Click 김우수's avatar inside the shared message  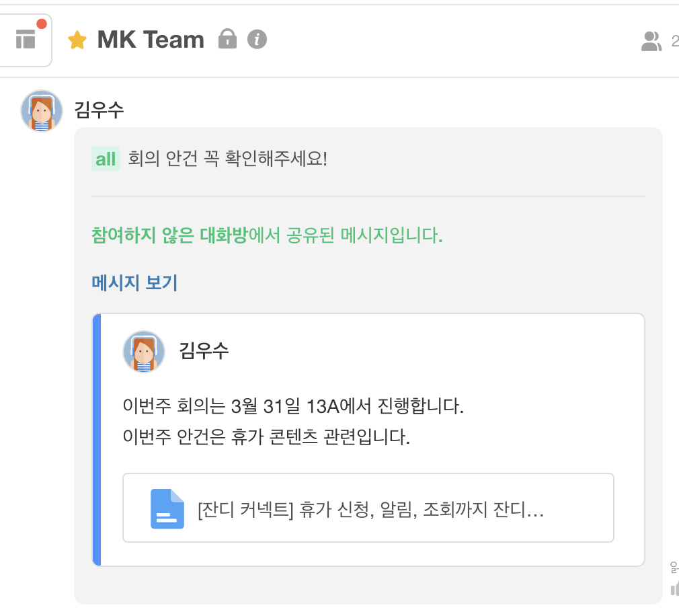pos(144,351)
